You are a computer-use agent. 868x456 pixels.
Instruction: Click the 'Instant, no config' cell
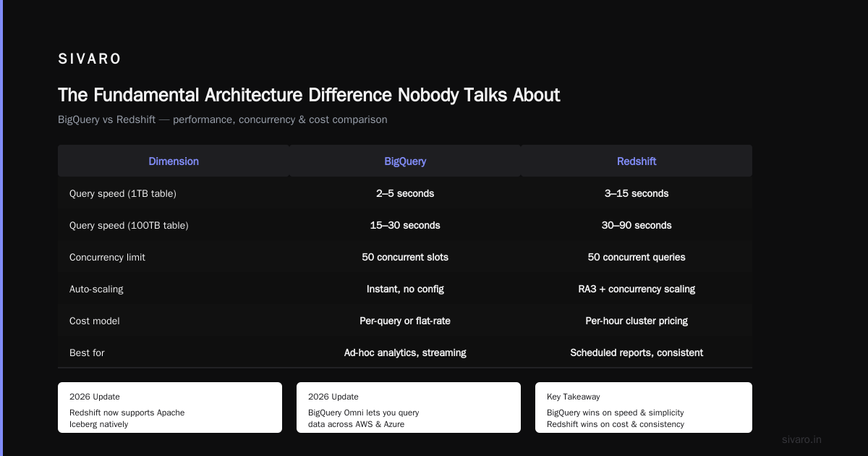click(405, 289)
